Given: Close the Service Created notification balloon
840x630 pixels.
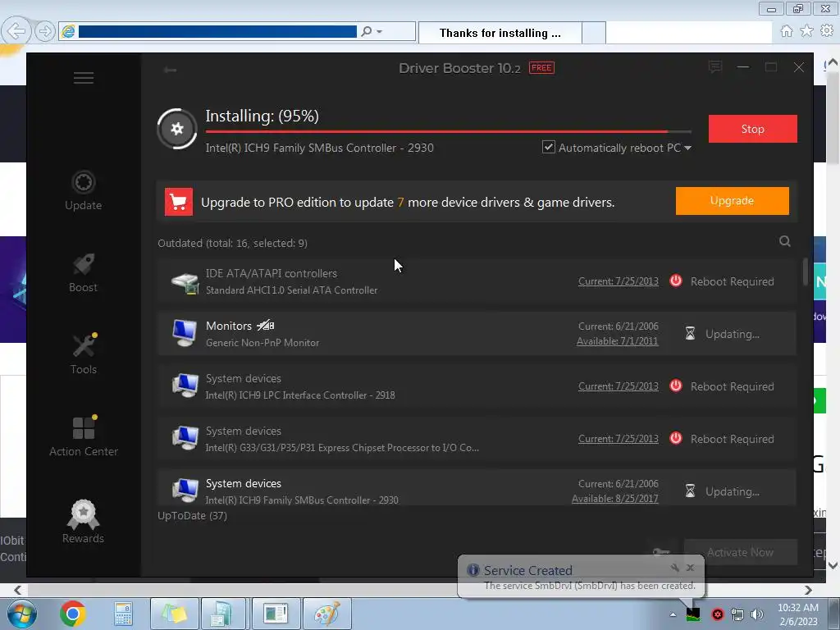Looking at the screenshot, I should (x=691, y=568).
